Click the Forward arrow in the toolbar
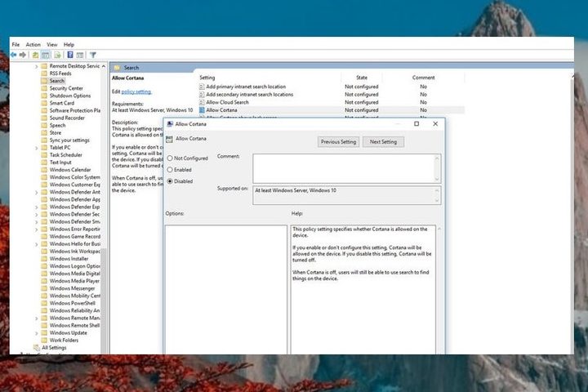588x392 pixels. point(23,56)
